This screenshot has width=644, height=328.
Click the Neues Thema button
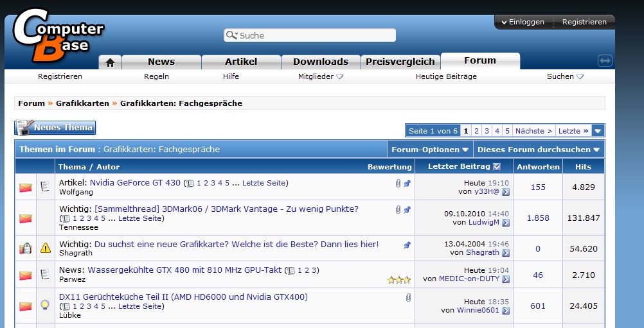pyautogui.click(x=55, y=128)
